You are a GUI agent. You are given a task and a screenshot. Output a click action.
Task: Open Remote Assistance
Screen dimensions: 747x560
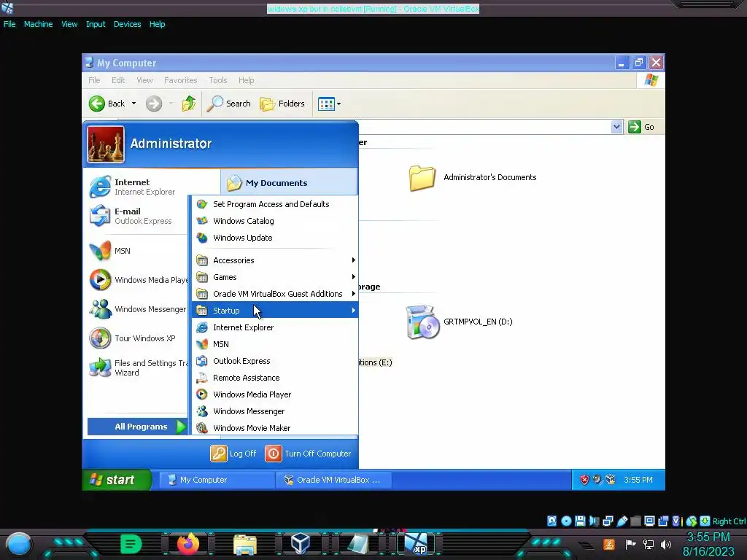click(275, 378)
